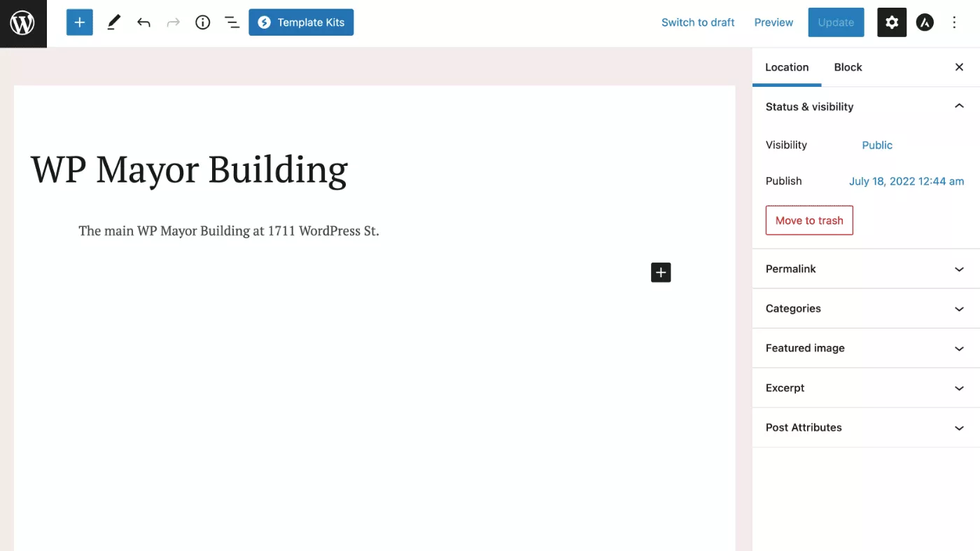The width and height of the screenshot is (980, 551).
Task: Open the List View icon
Action: (232, 22)
